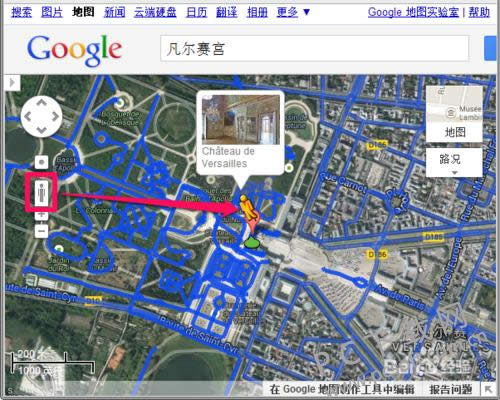Click the green destination marker

point(251,243)
